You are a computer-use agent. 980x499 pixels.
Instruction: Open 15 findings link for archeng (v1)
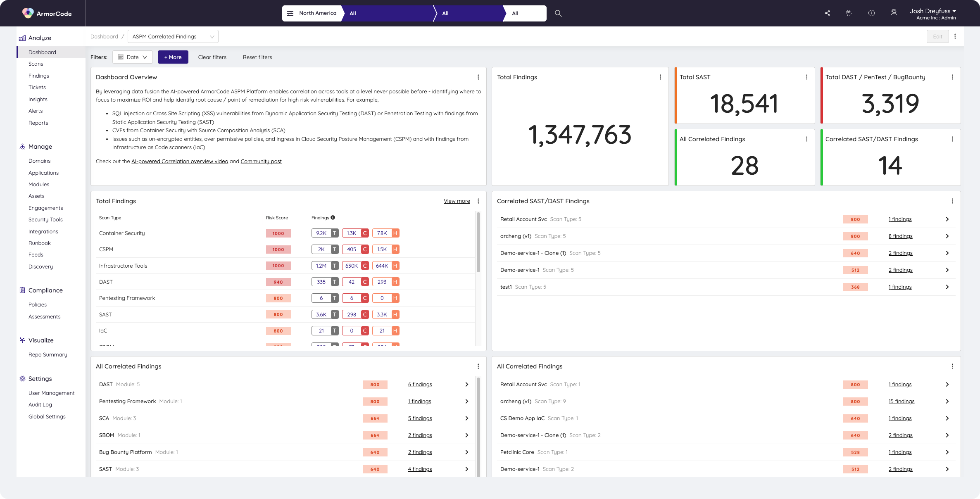902,402
